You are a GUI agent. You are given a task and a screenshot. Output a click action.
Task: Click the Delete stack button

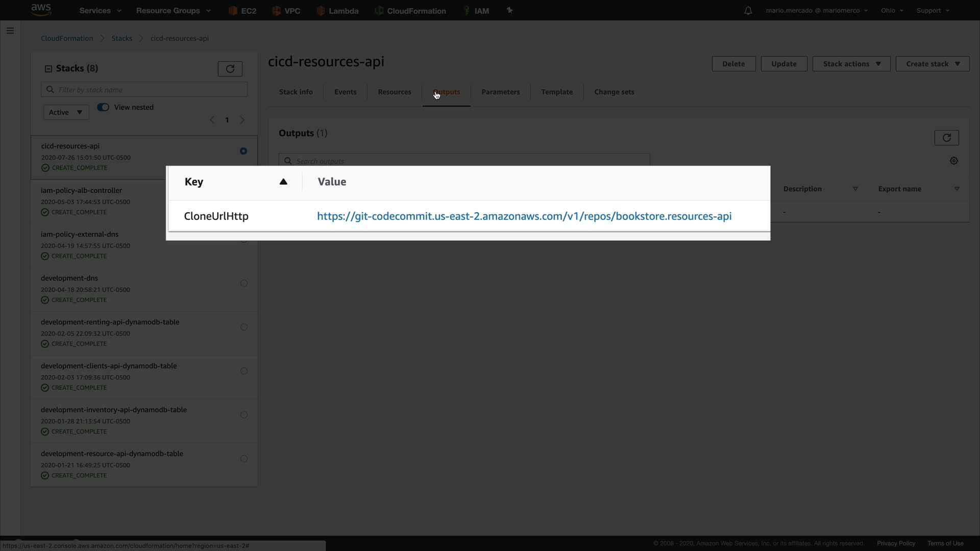[733, 64]
